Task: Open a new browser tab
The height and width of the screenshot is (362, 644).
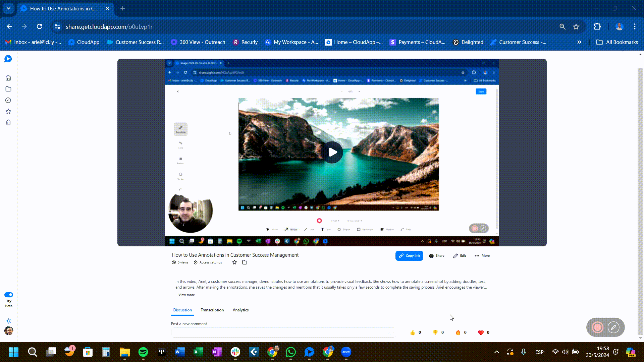Action: 122,8
